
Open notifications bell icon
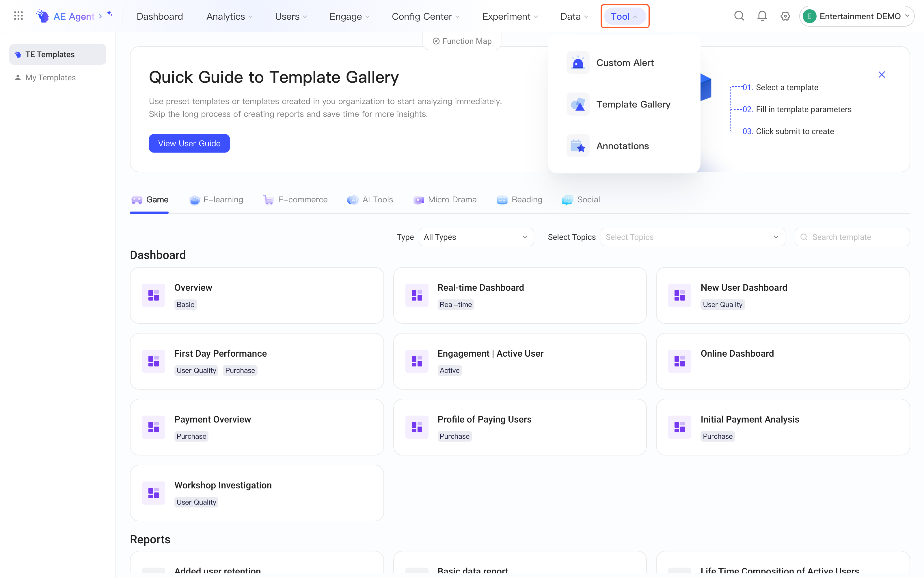click(762, 16)
